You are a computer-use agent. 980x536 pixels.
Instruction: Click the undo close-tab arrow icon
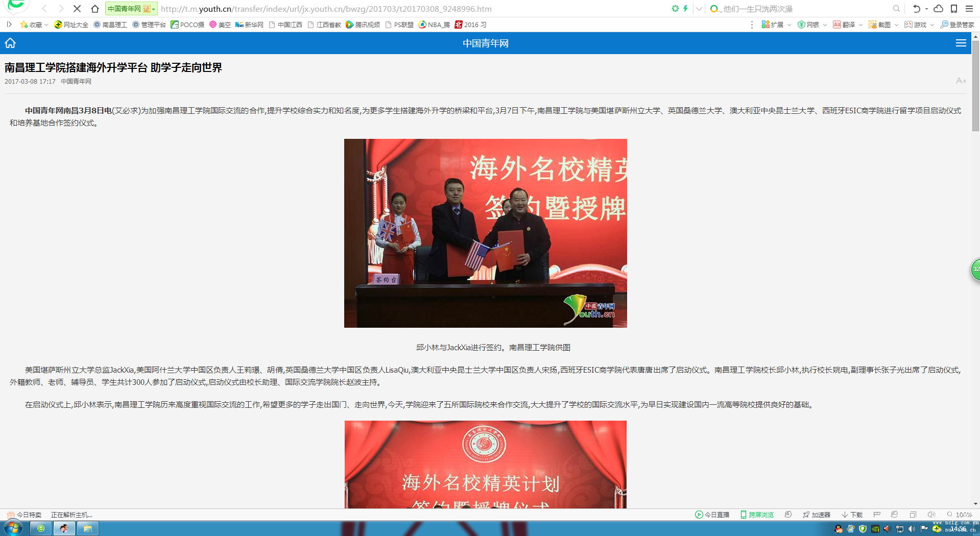[916, 9]
